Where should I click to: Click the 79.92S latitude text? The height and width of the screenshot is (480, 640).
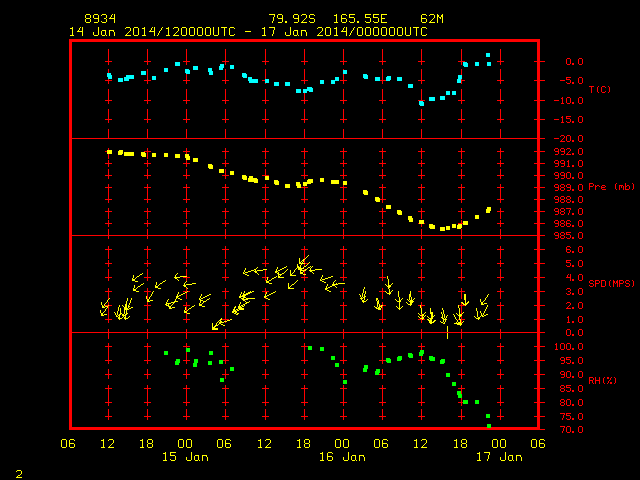pos(292,19)
